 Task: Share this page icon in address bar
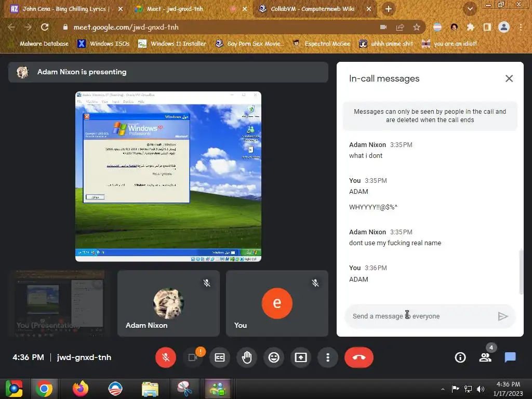pos(400,27)
